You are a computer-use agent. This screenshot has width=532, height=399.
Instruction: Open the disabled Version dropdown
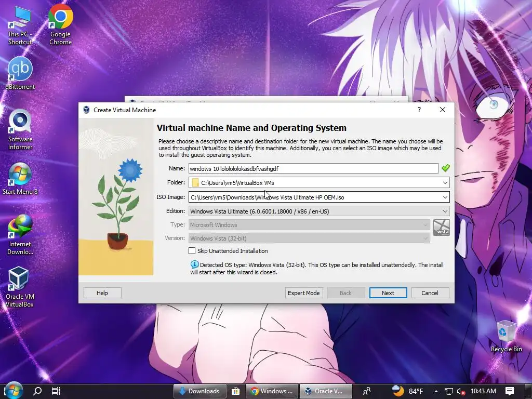coord(310,238)
